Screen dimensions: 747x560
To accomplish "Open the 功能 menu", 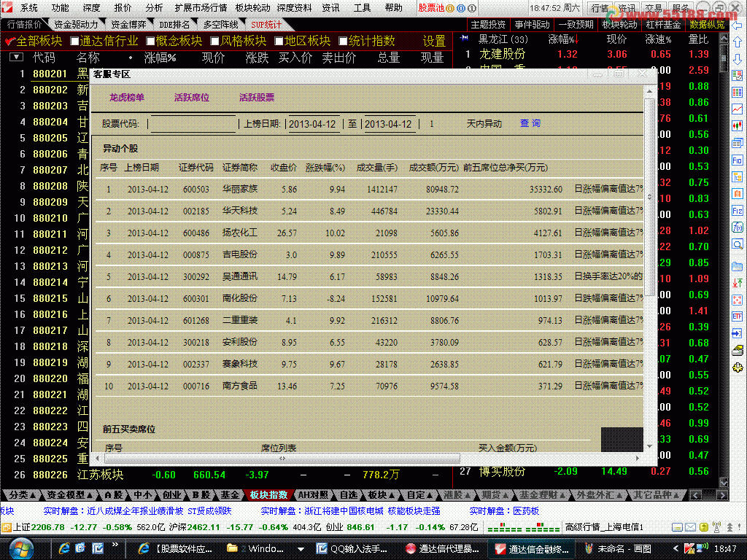I will (61, 7).
